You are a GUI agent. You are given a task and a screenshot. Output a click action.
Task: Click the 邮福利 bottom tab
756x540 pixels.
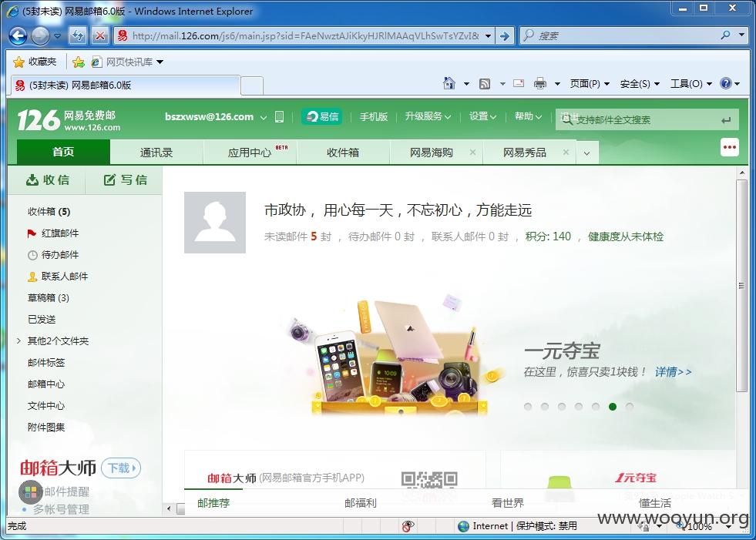(360, 503)
